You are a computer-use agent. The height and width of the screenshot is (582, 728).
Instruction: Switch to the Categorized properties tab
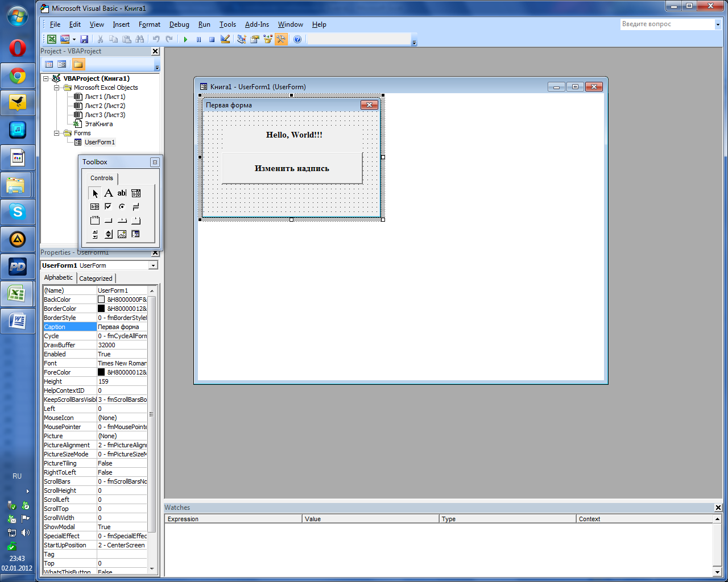(96, 278)
